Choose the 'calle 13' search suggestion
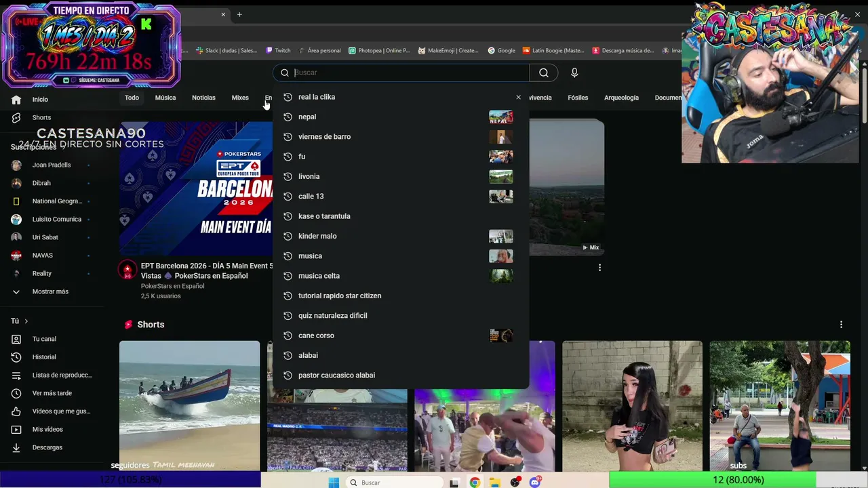Screen dimensions: 868x488 tap(401, 197)
